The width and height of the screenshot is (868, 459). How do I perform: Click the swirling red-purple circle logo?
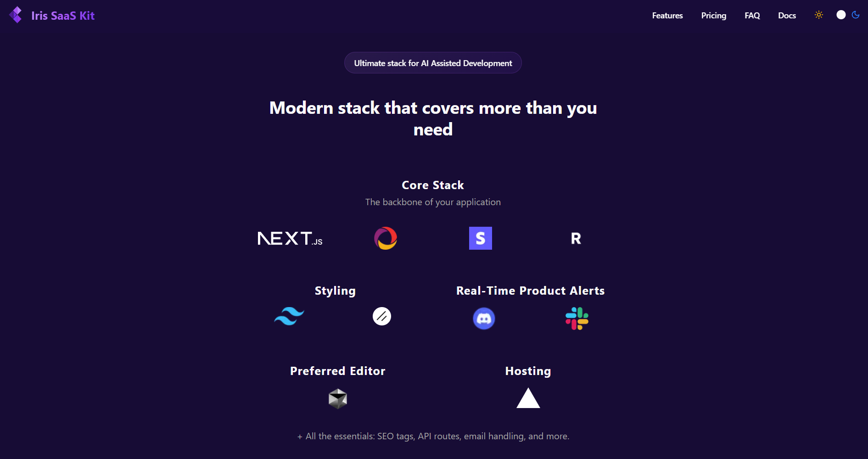pyautogui.click(x=386, y=238)
